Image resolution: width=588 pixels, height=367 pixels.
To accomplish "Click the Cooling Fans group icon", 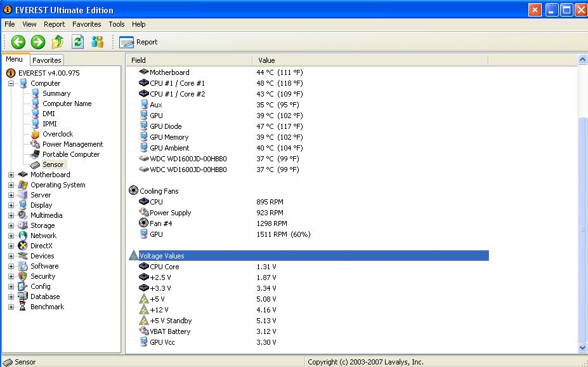I will point(133,190).
